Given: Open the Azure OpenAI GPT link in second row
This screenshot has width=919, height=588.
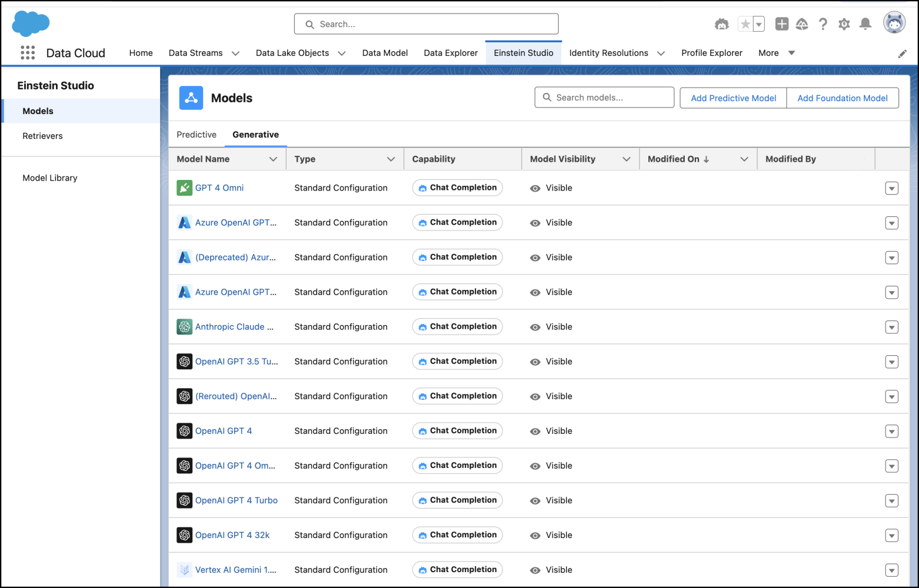Looking at the screenshot, I should point(236,223).
